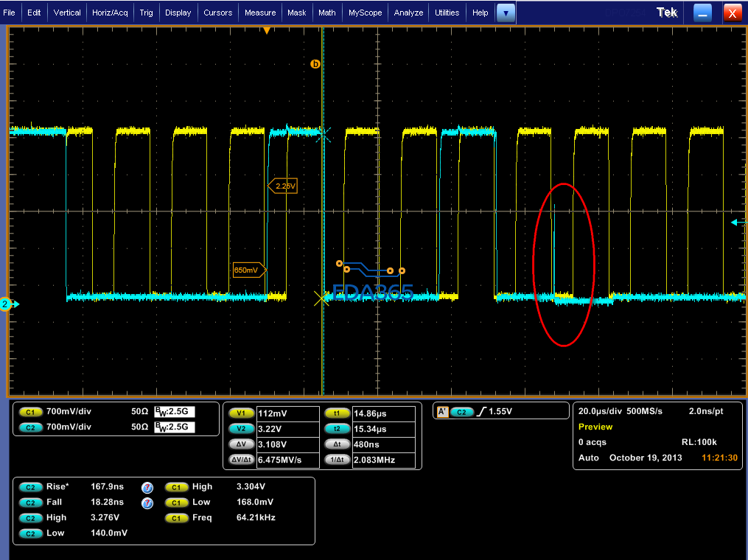
Task: Expand the menu bar dropdown arrow button
Action: 506,13
